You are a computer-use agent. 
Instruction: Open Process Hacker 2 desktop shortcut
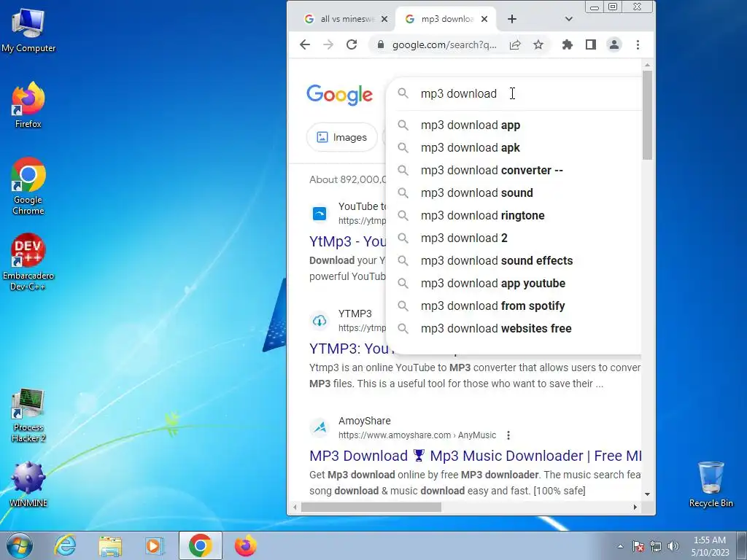click(x=28, y=415)
